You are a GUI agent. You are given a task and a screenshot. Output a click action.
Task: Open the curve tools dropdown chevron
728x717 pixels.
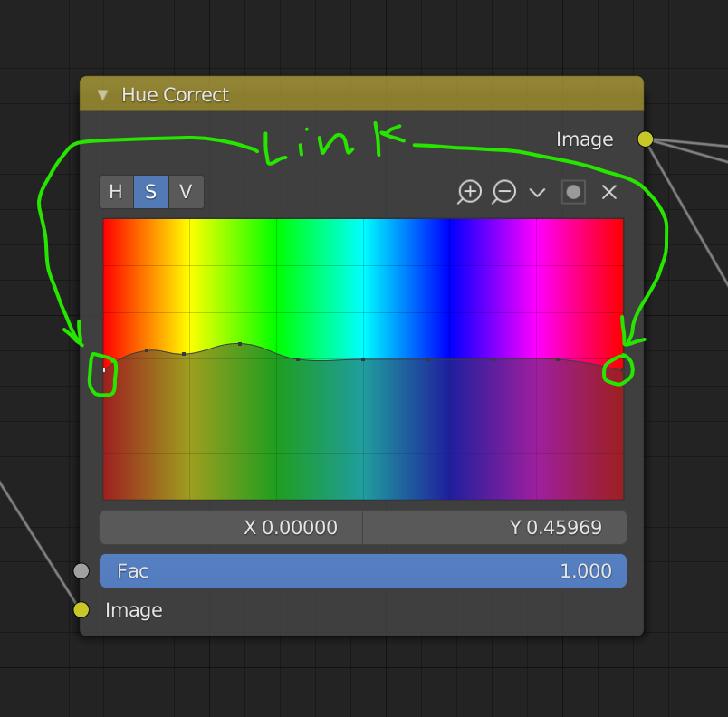(537, 192)
